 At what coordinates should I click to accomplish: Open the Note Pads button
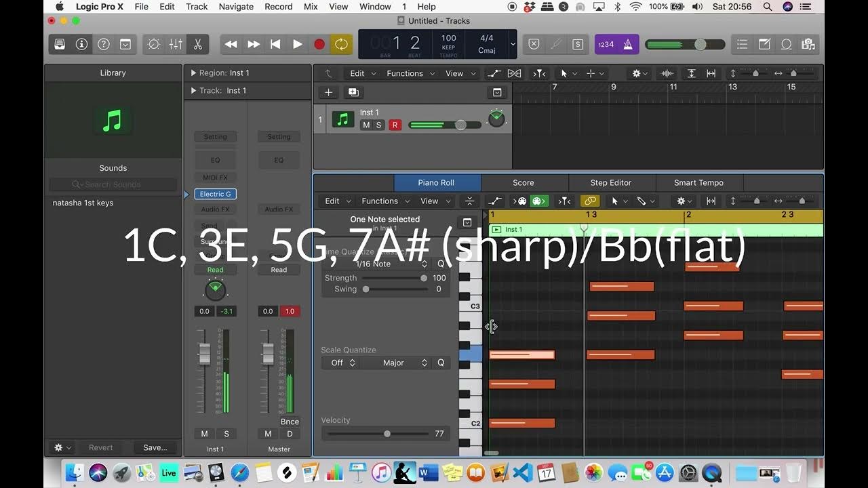pyautogui.click(x=764, y=44)
